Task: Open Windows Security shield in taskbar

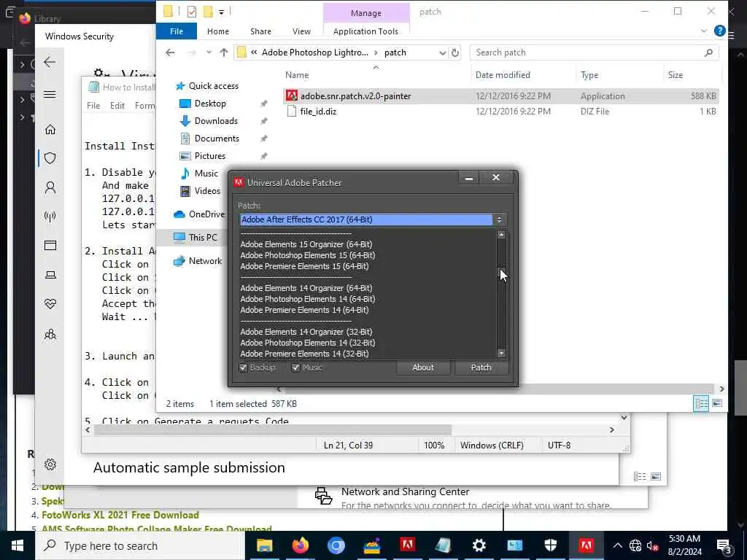Action: click(550, 545)
